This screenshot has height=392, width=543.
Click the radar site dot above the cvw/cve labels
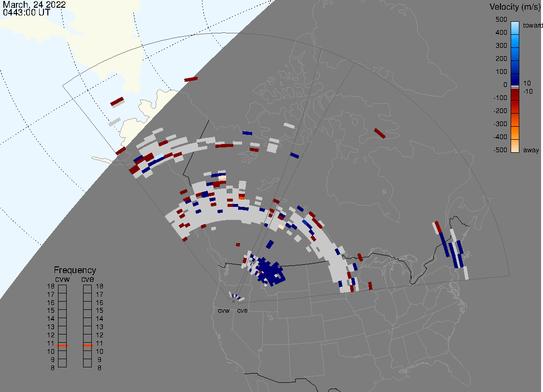[233, 302]
